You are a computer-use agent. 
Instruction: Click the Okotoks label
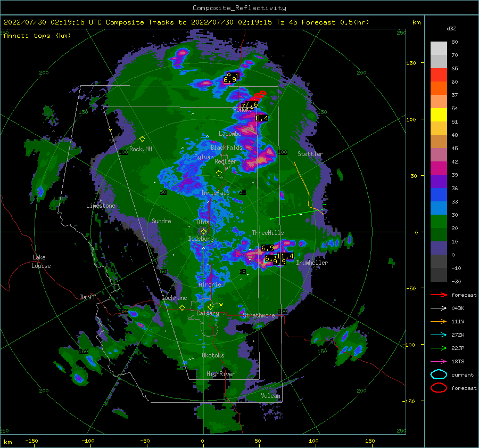pos(213,355)
